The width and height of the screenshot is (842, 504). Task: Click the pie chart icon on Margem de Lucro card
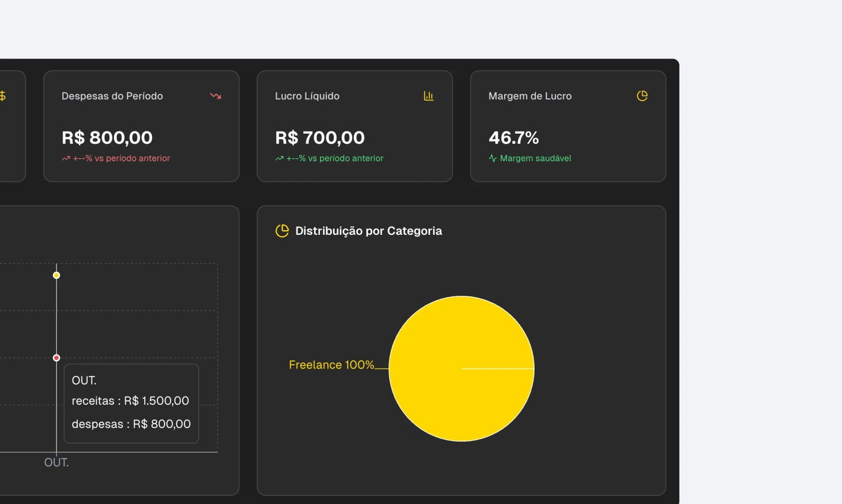(x=643, y=96)
